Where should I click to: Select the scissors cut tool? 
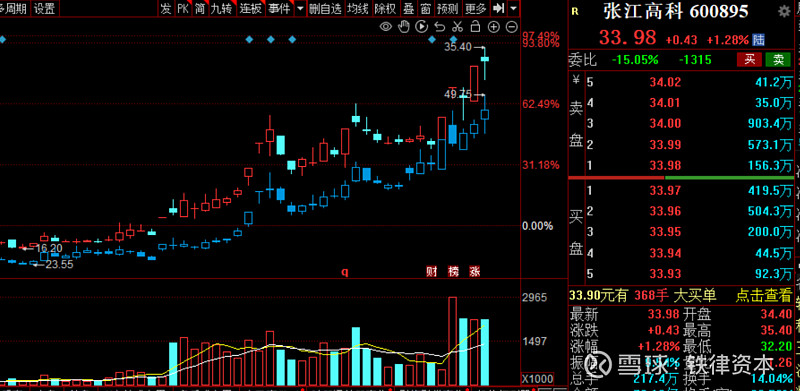point(457,27)
